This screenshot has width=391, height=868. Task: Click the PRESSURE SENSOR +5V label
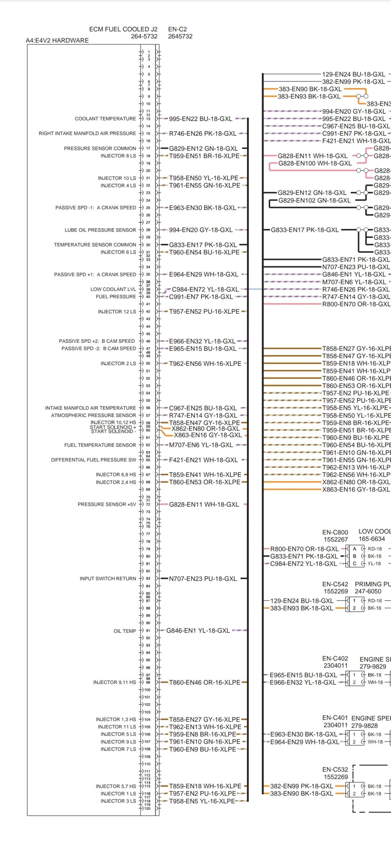(x=107, y=504)
